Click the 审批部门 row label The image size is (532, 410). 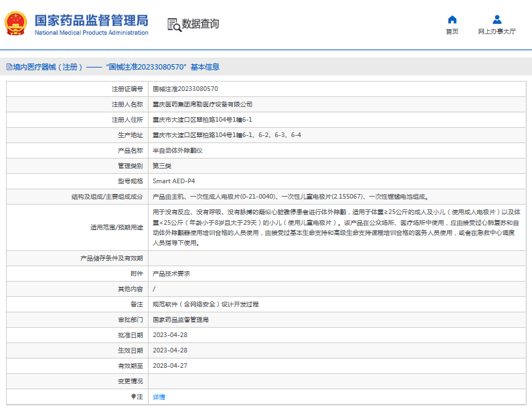[130, 320]
